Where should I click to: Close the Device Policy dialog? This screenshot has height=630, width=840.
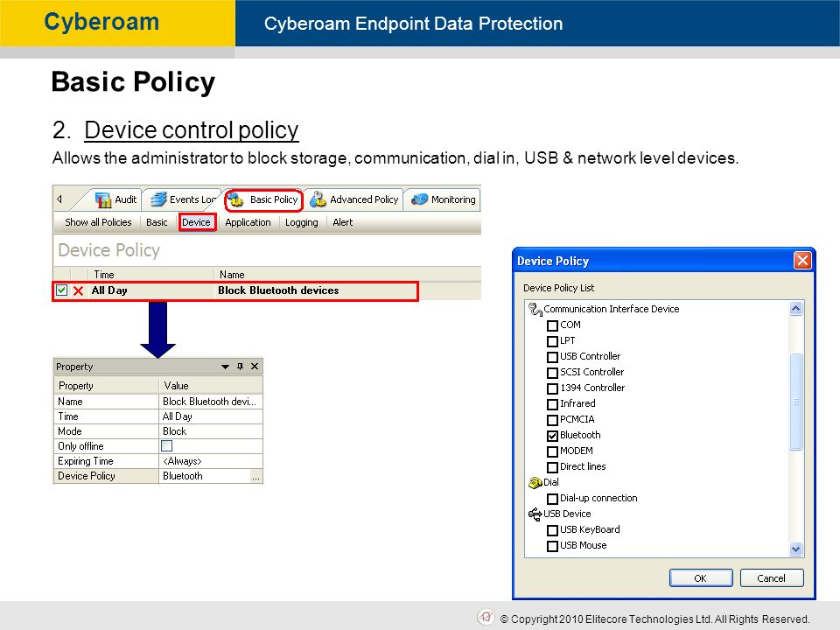(x=802, y=261)
